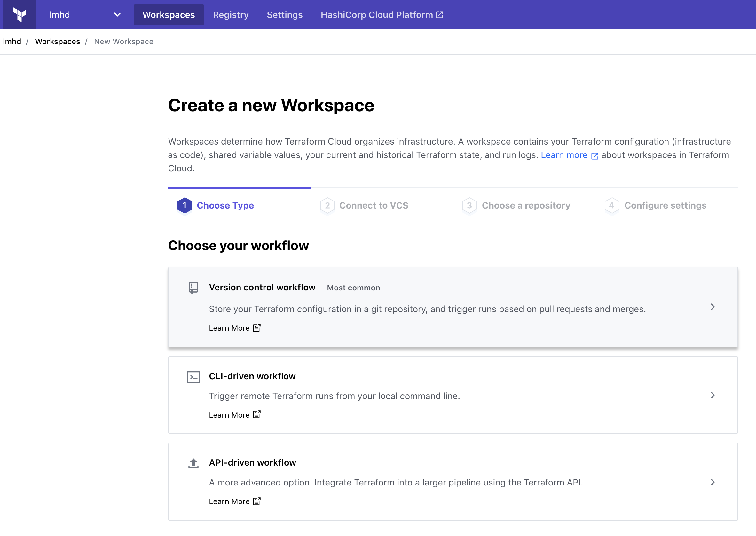Expand API-driven workflow via its right chevron
Viewport: 756px width, 536px height.
pos(713,482)
